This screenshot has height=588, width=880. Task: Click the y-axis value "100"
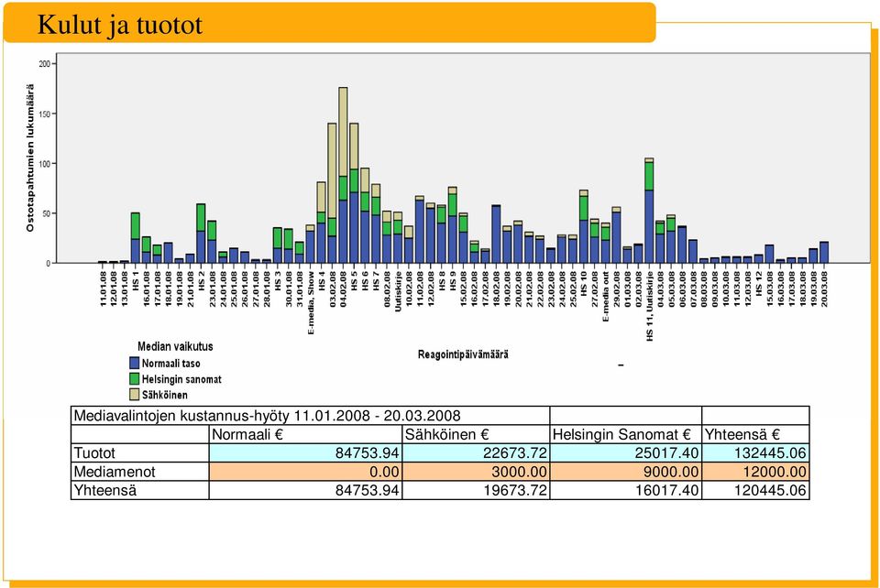click(x=44, y=164)
